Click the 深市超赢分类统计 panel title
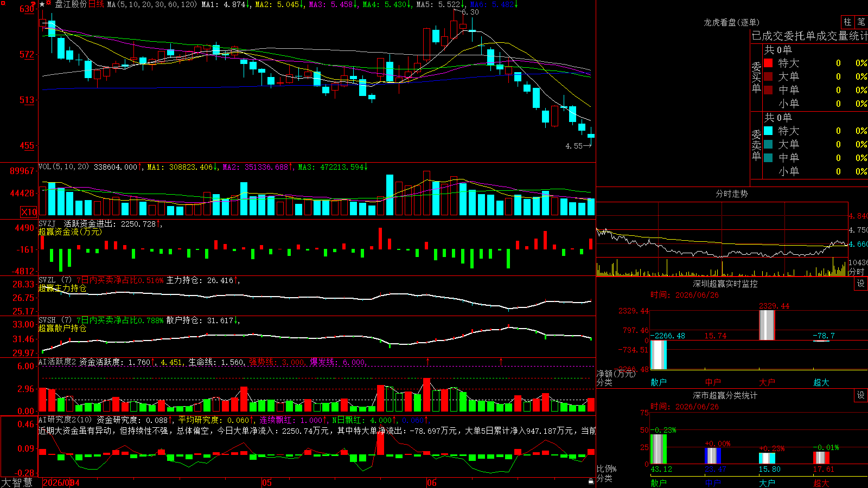 click(x=725, y=395)
